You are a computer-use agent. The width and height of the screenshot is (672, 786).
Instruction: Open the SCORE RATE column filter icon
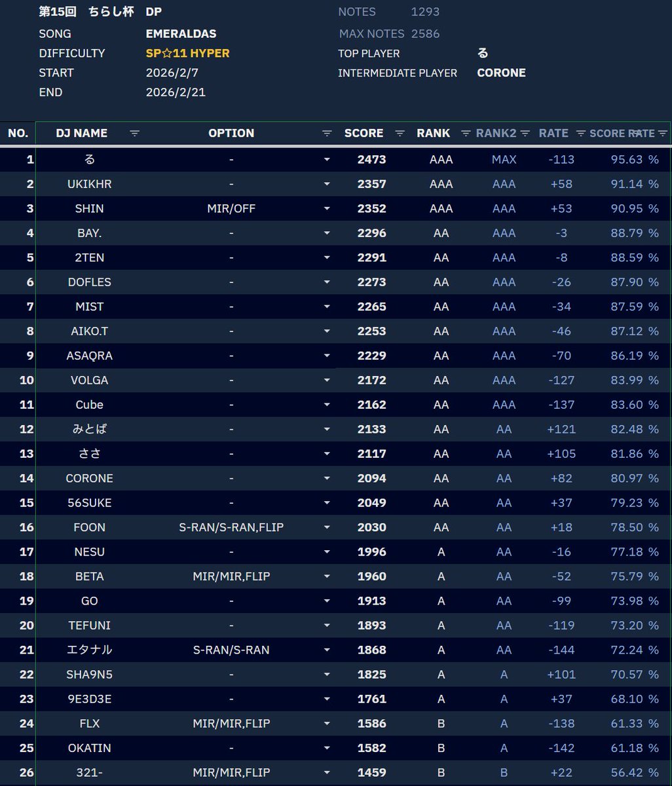662,133
